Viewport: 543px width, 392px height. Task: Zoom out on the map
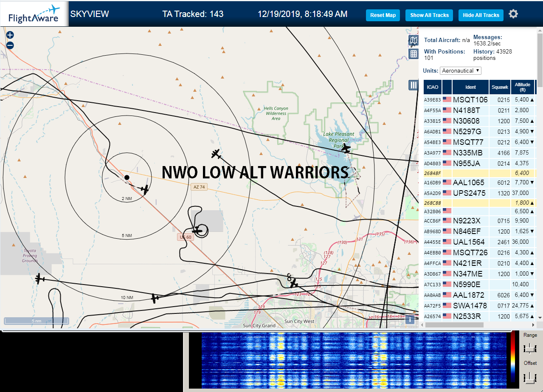click(10, 45)
